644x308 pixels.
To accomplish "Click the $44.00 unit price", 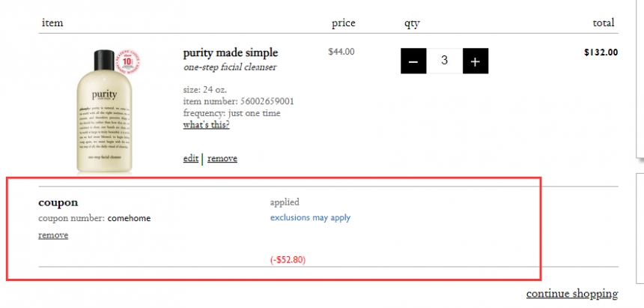I will pyautogui.click(x=341, y=52).
